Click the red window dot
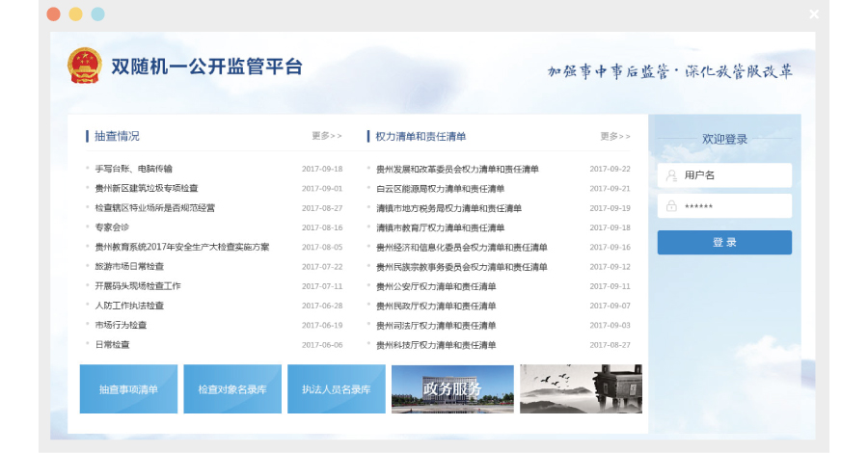Screen dimensions: 868x453 click(x=53, y=14)
